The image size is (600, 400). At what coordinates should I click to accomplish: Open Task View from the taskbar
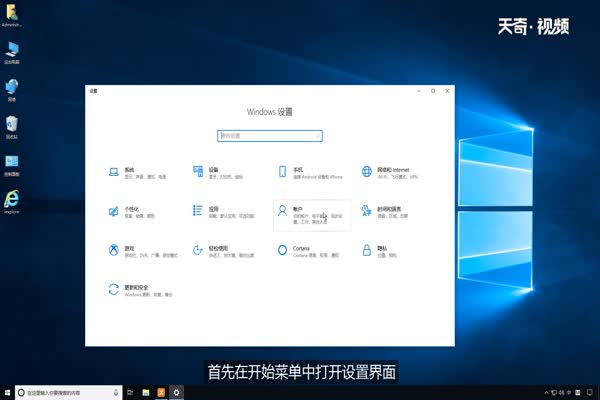[130, 393]
